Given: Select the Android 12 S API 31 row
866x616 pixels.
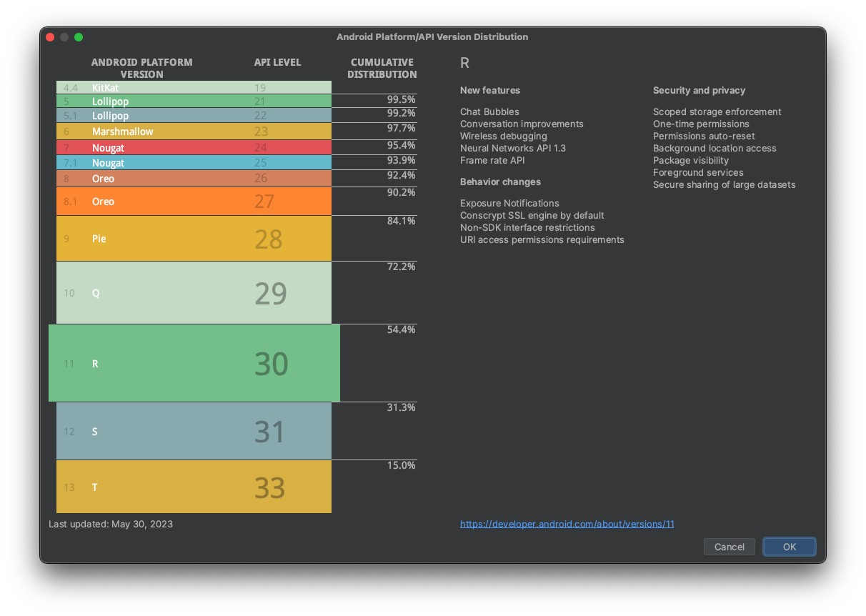Looking at the screenshot, I should [x=194, y=431].
